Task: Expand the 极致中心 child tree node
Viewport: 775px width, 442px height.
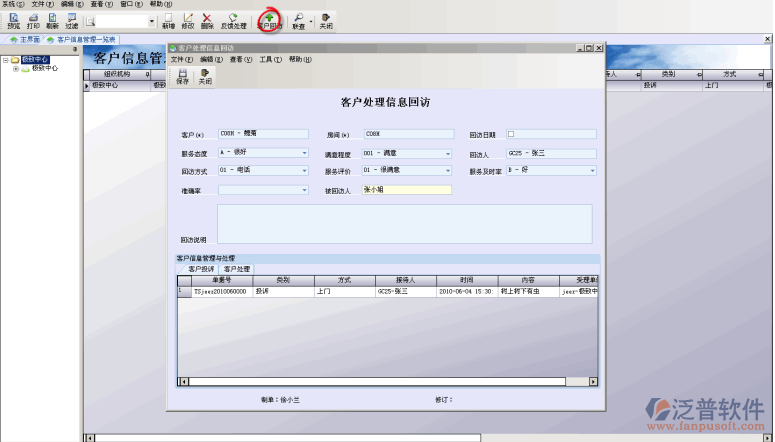Action: (16, 69)
